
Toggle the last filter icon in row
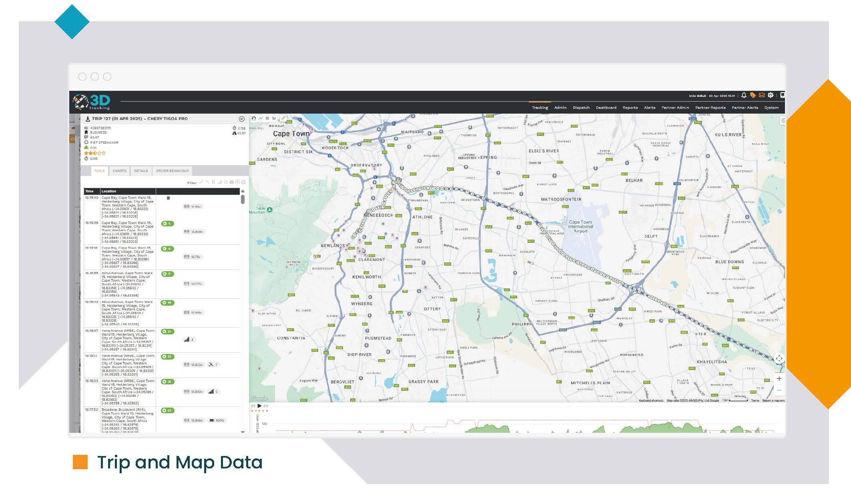click(243, 182)
